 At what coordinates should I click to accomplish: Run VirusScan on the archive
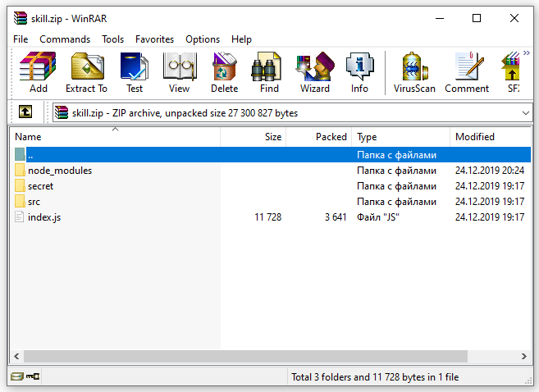pos(414,72)
